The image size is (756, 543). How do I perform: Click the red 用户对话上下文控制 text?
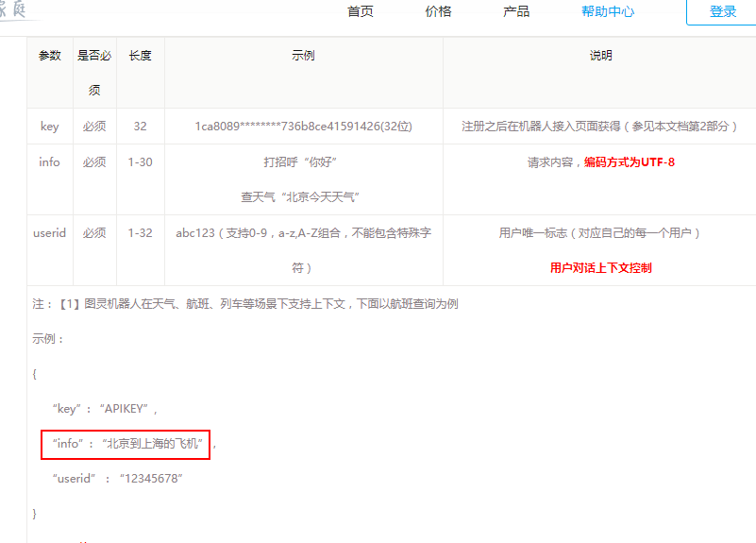pos(600,268)
